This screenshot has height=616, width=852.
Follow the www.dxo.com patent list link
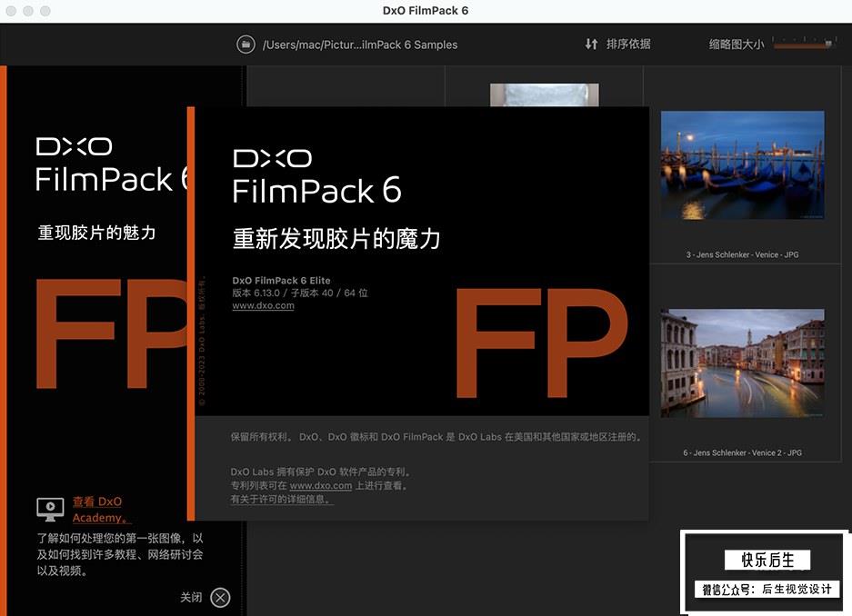coord(321,485)
